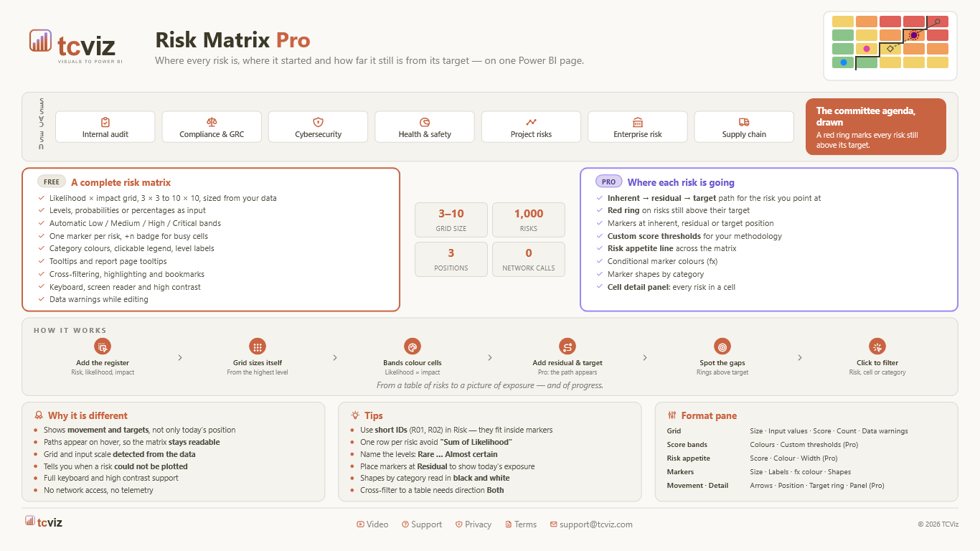This screenshot has height=551, width=980.
Task: Click the Internal audit clipboard icon
Action: [x=105, y=122]
